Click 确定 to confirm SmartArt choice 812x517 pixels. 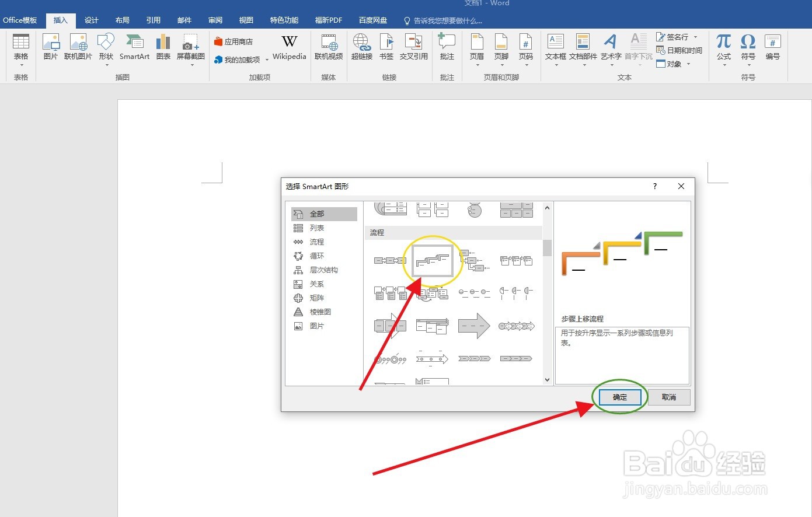(x=620, y=397)
